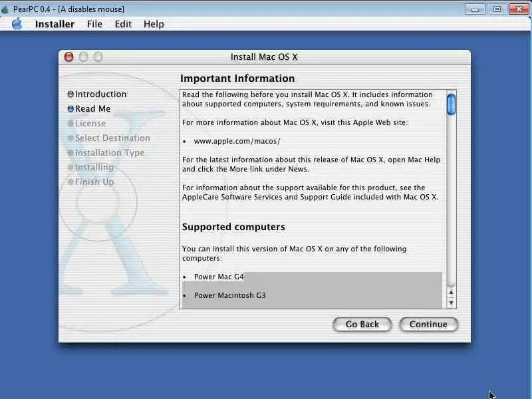Click the PearPC title bar icon
The image size is (532, 399).
click(5, 9)
